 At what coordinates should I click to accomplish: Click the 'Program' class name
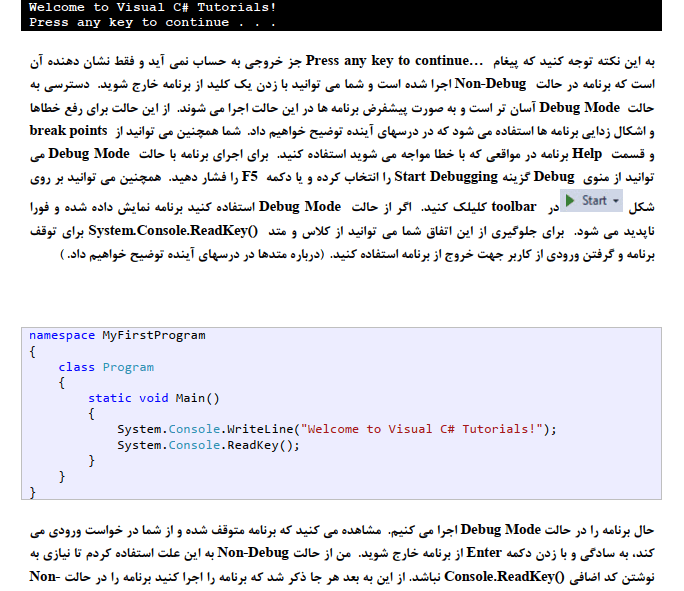tap(128, 367)
